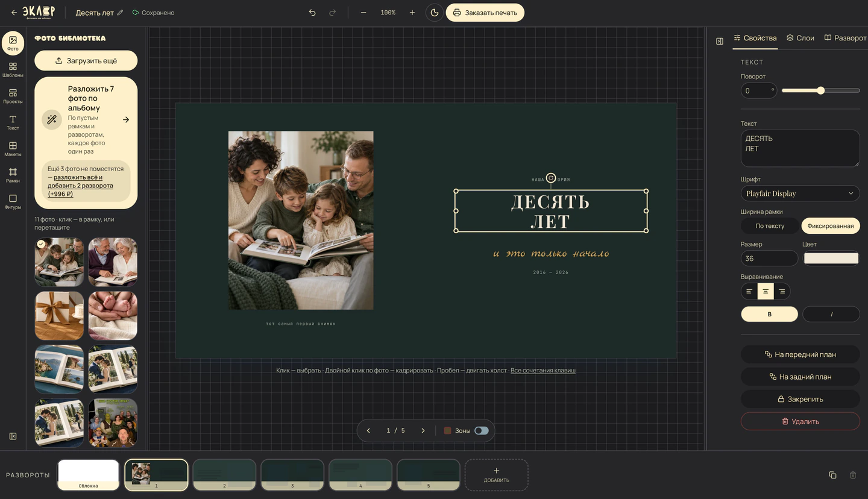Image resolution: width=868 pixels, height=499 pixels.
Task: Click the Размер field showing 36
Action: point(769,259)
